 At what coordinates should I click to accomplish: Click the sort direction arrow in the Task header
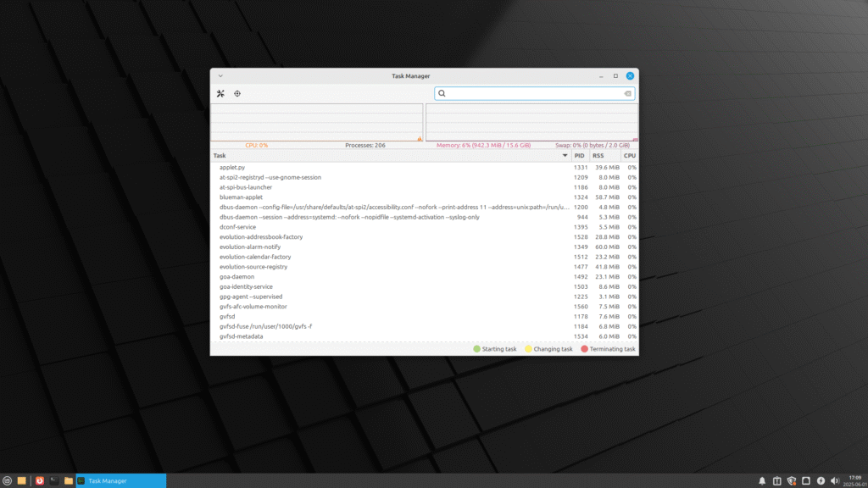(565, 156)
